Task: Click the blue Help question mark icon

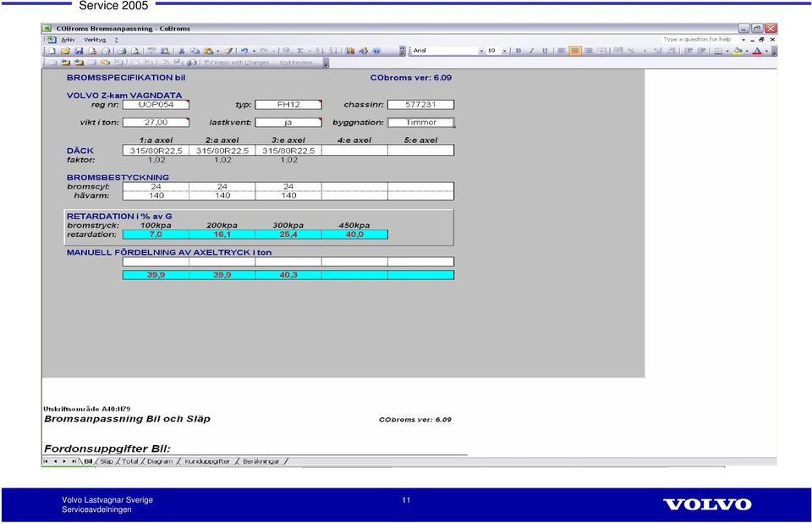Action: pyautogui.click(x=376, y=51)
